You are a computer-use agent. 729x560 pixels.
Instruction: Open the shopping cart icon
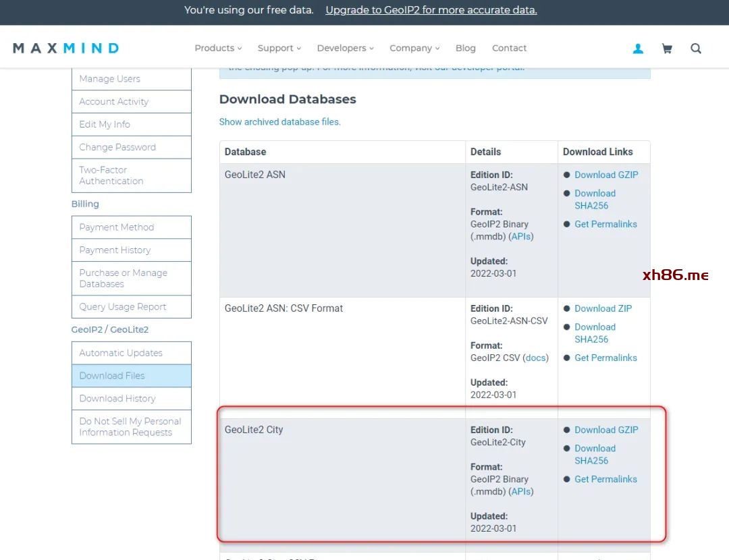[x=667, y=49]
